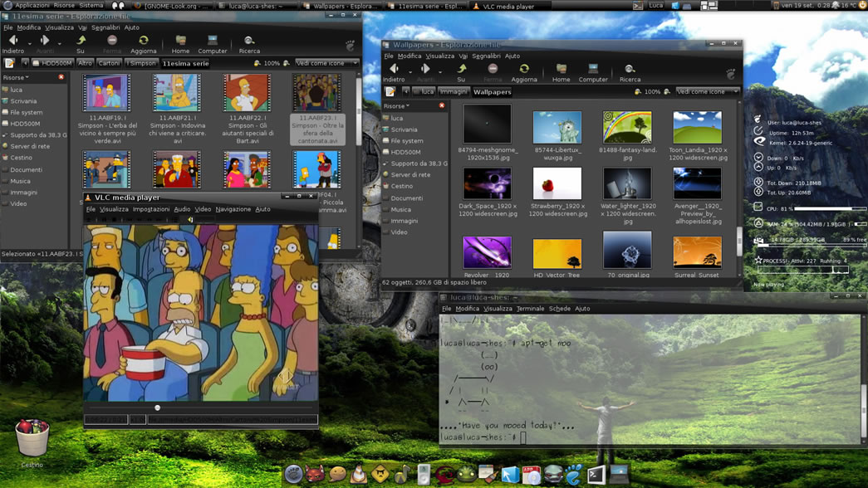
Task: Open Segnalibri menu in 11esima serie window
Action: [105, 27]
